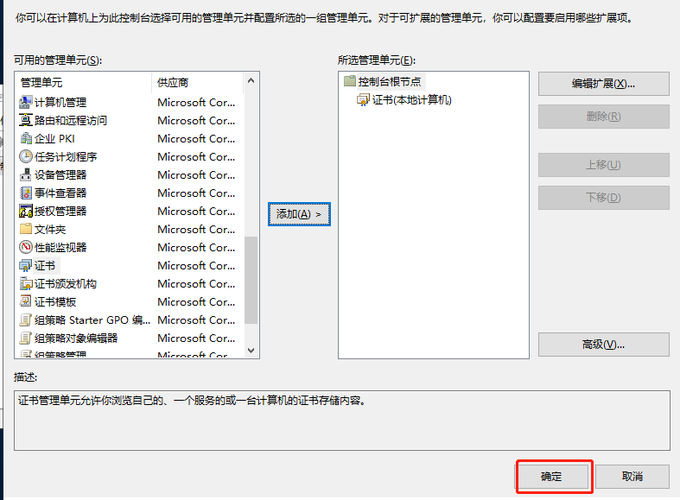Click the 证书(本地计算机) icon in selected list
680x500 pixels.
click(363, 100)
